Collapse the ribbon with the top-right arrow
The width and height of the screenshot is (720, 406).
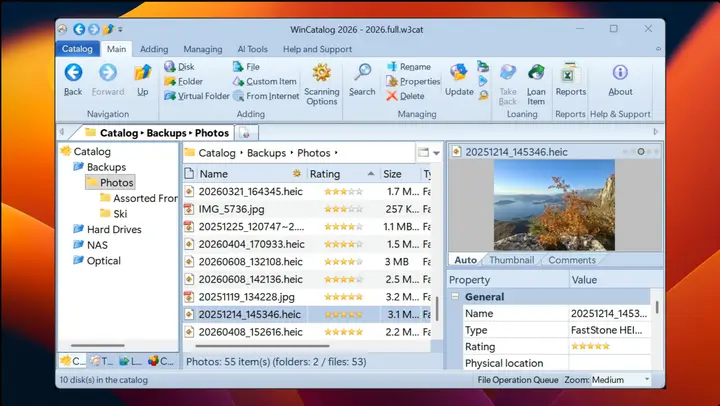(658, 49)
